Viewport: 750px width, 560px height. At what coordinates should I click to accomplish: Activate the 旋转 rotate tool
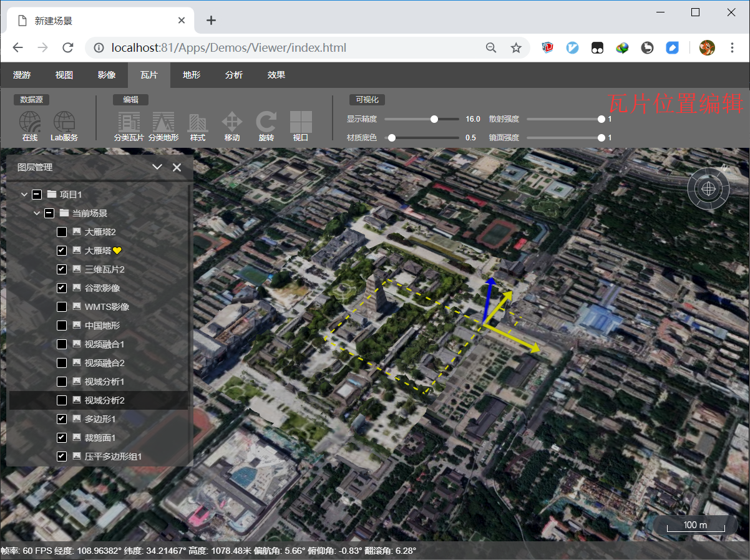click(x=266, y=123)
